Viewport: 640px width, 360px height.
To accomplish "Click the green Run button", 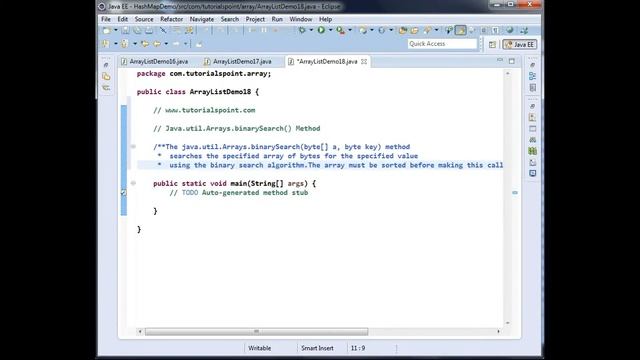I will coord(321,30).
